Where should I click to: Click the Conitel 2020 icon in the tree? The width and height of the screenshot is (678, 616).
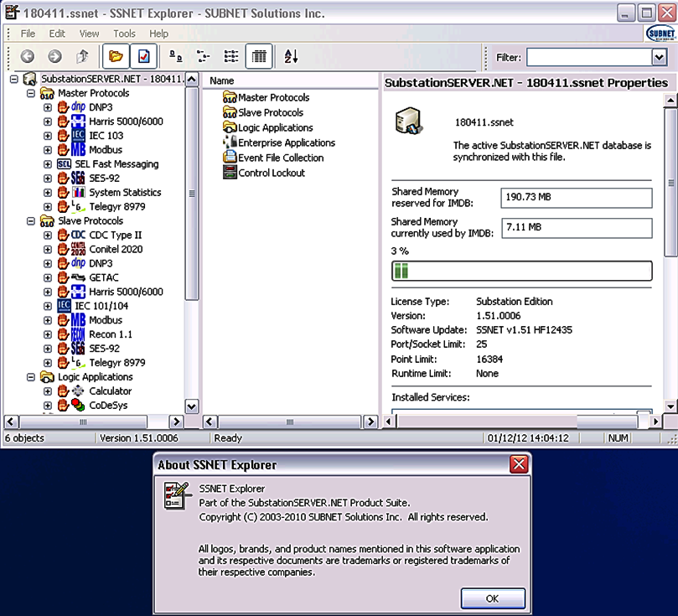pos(78,250)
